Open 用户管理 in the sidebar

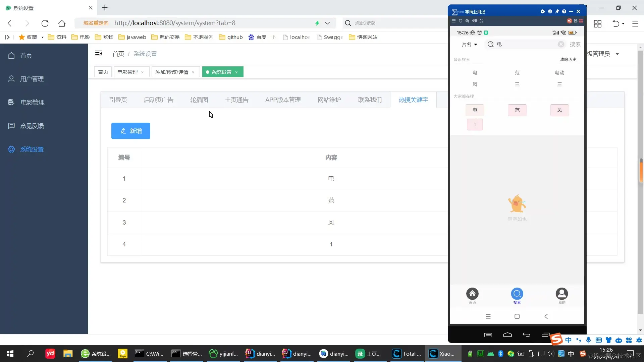click(x=32, y=79)
